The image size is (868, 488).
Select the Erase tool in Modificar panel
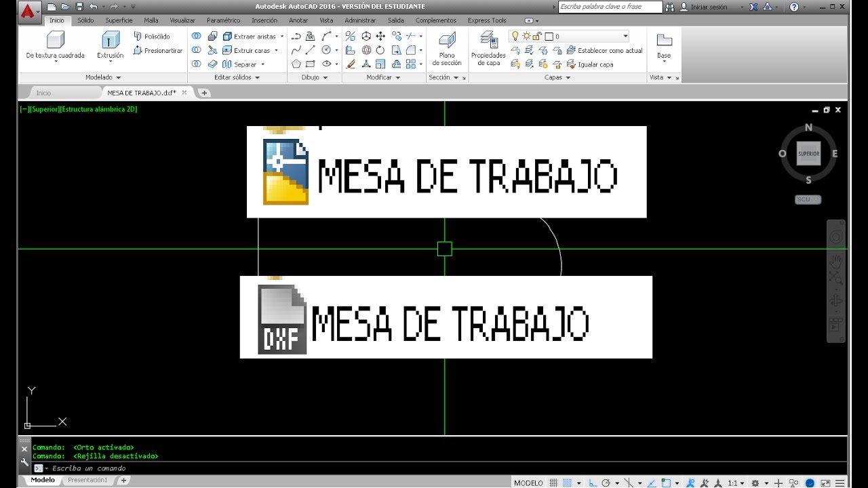pyautogui.click(x=351, y=64)
